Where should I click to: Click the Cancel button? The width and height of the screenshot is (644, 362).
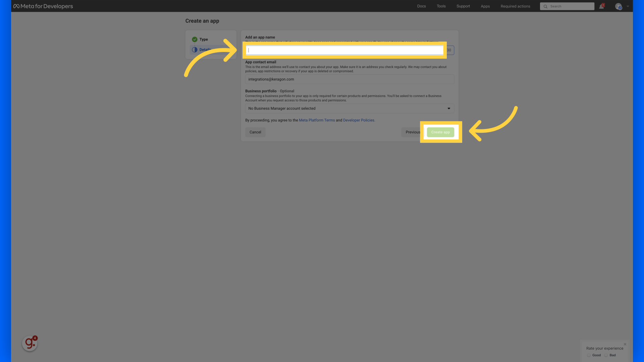point(255,132)
